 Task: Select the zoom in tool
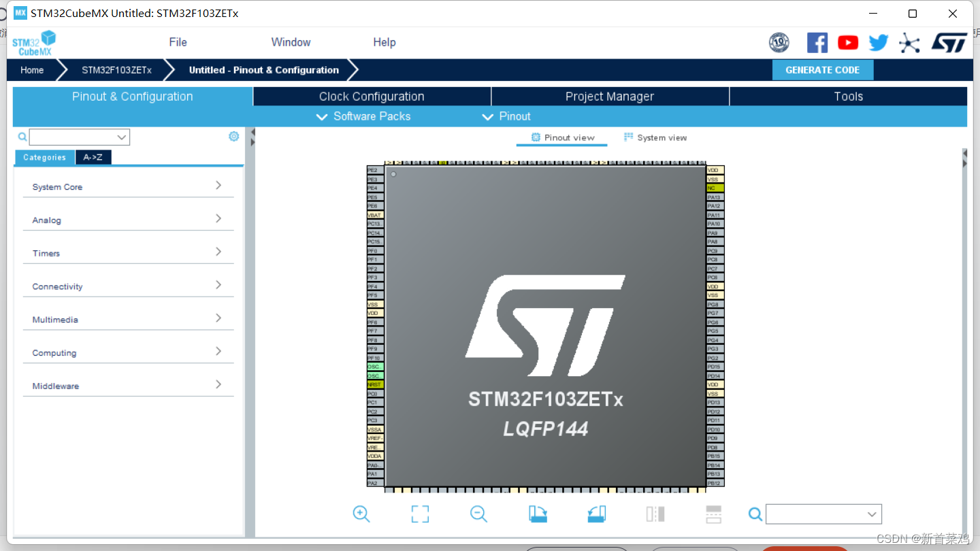(361, 514)
